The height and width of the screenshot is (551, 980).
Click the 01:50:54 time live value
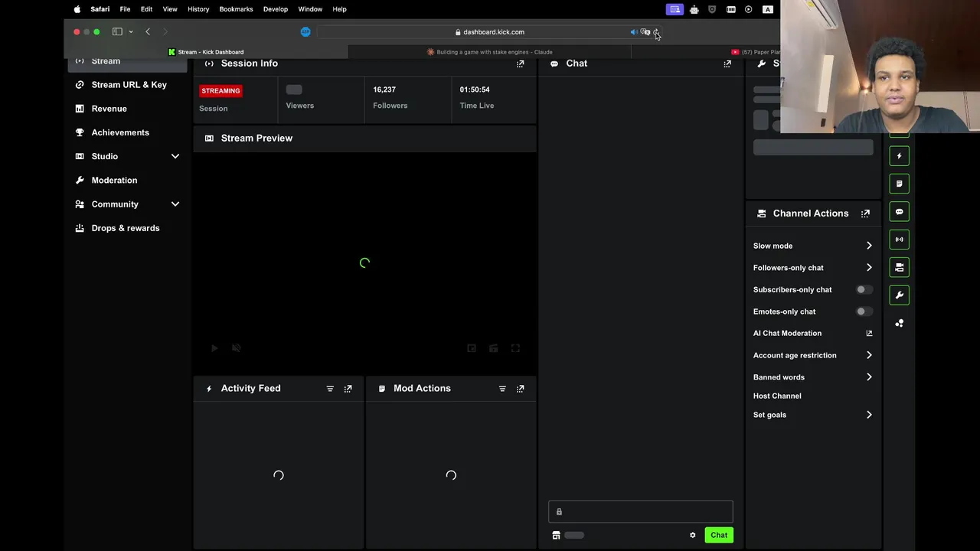475,90
